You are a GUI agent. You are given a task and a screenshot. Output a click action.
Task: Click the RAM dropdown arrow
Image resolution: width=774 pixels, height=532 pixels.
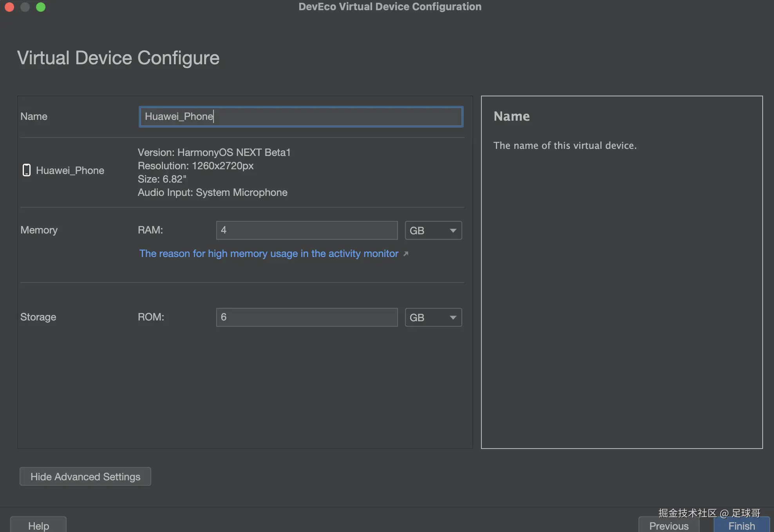click(x=453, y=230)
